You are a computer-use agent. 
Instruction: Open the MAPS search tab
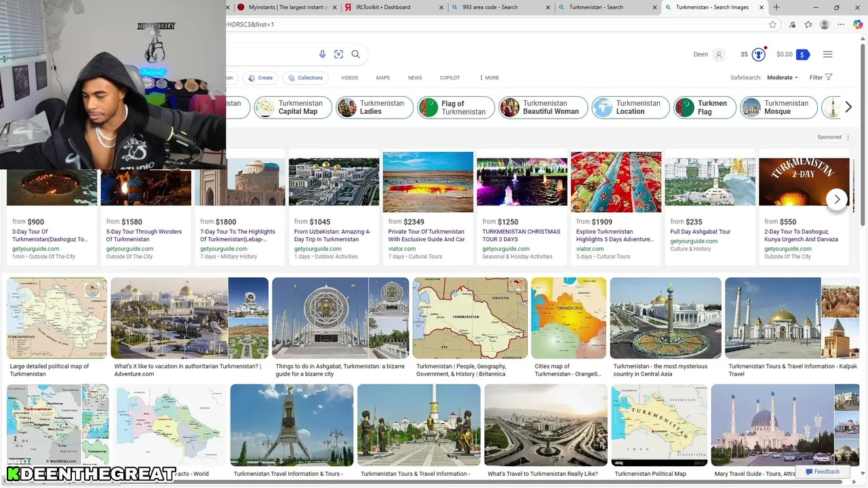pyautogui.click(x=383, y=78)
